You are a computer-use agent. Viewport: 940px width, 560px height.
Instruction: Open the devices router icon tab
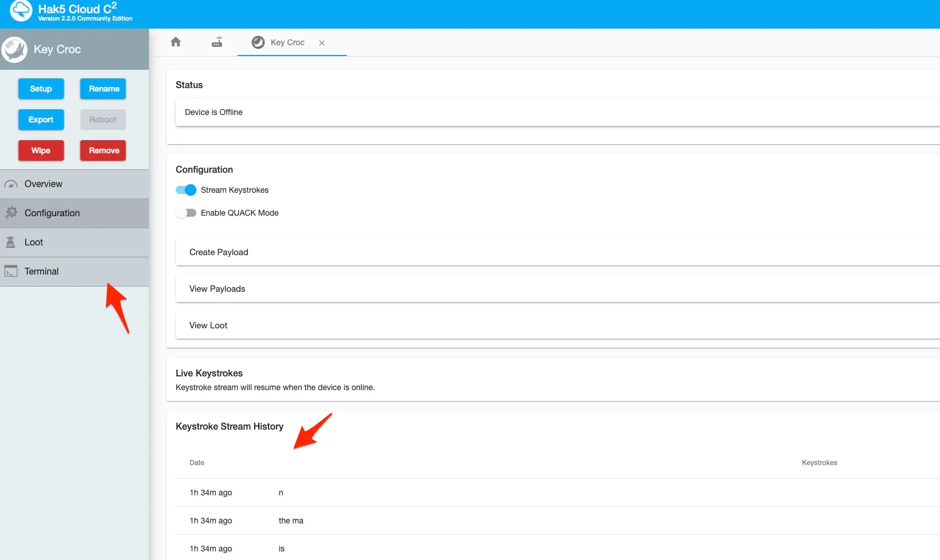click(217, 42)
